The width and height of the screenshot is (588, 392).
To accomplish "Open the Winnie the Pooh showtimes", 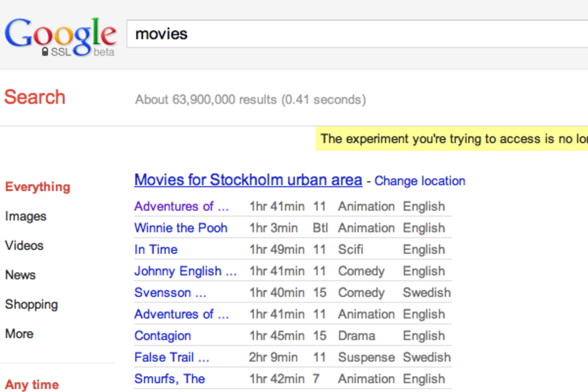I will click(181, 228).
